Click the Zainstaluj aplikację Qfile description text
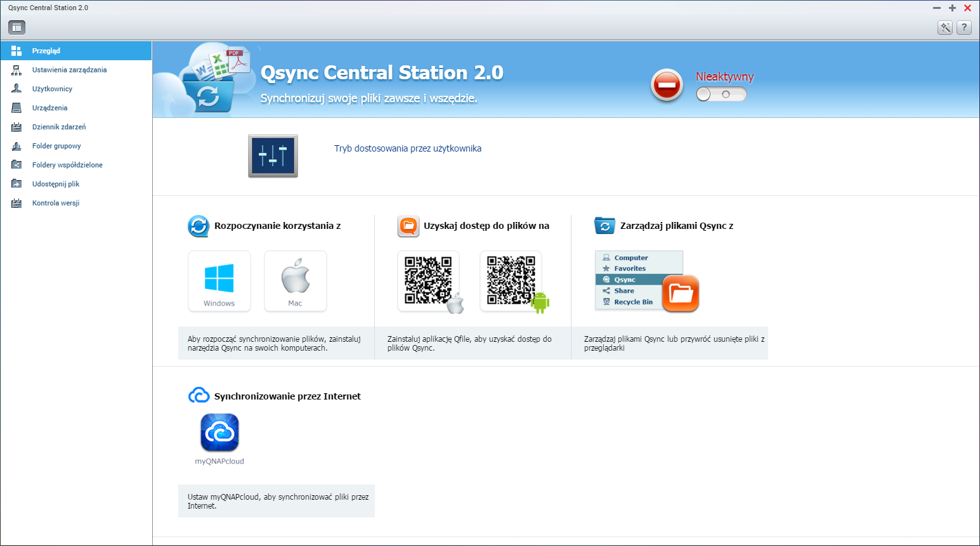This screenshot has width=980, height=546. coord(469,344)
